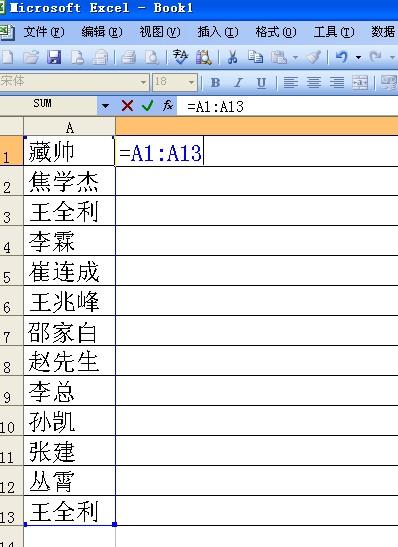Click cell with 李总
This screenshot has width=398, height=547.
point(69,391)
